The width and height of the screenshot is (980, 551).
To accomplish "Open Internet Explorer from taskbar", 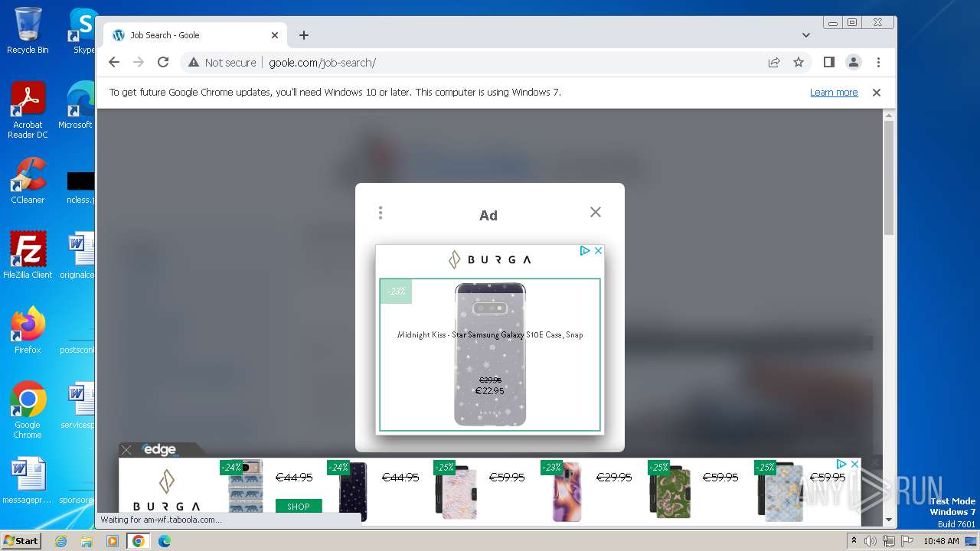I will coord(61,541).
